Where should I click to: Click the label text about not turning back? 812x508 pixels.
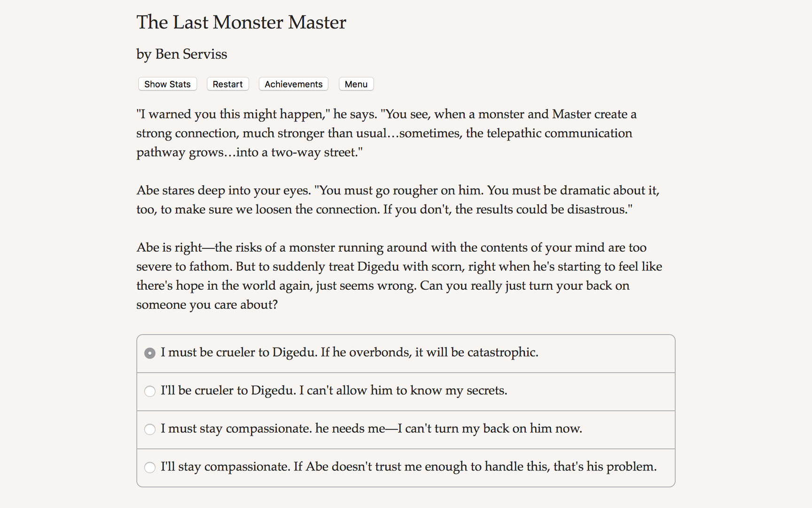(x=371, y=429)
